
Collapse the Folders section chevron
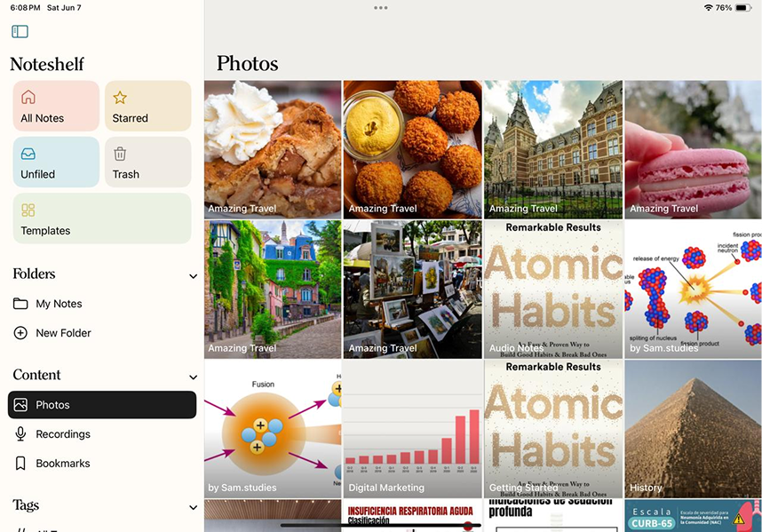coord(193,276)
